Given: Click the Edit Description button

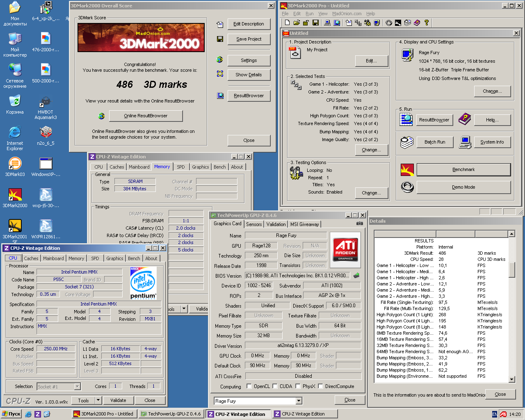Looking at the screenshot, I should (x=249, y=24).
